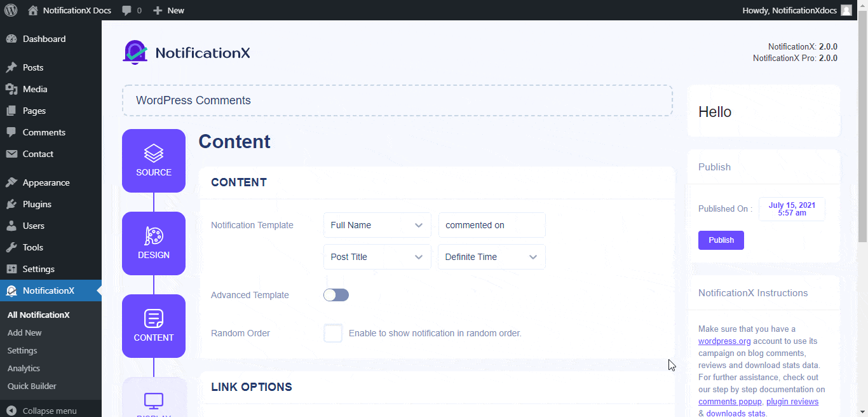Click the LINK OPTIONS section heading

click(252, 387)
